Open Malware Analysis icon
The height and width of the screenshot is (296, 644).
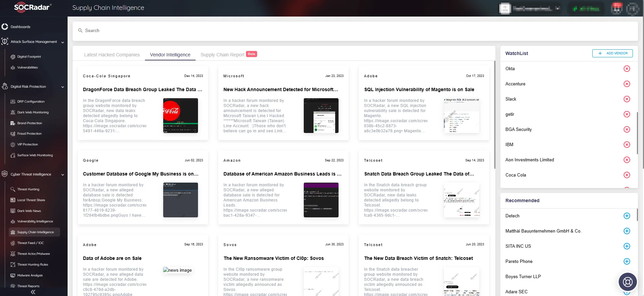(13, 275)
